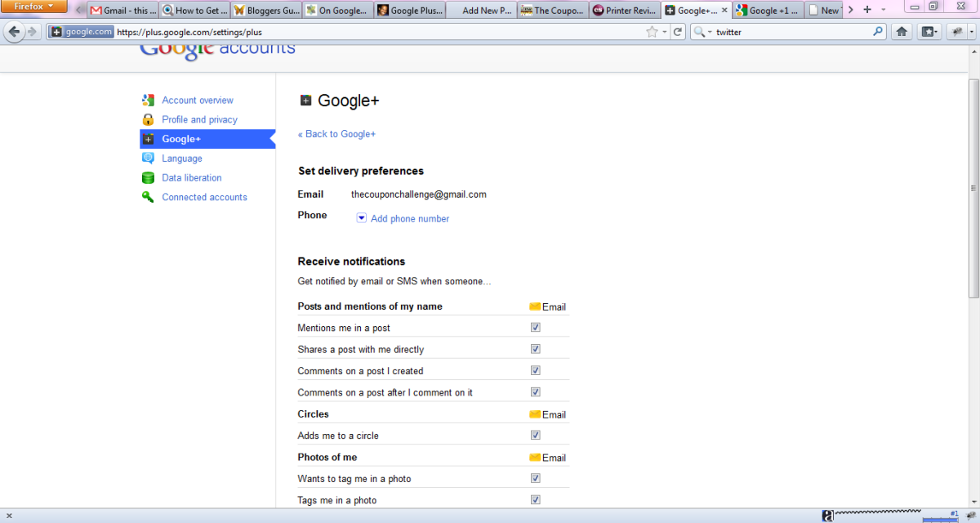Switch to the 'Add New P...' tab
The width and height of the screenshot is (980, 523).
pos(481,11)
